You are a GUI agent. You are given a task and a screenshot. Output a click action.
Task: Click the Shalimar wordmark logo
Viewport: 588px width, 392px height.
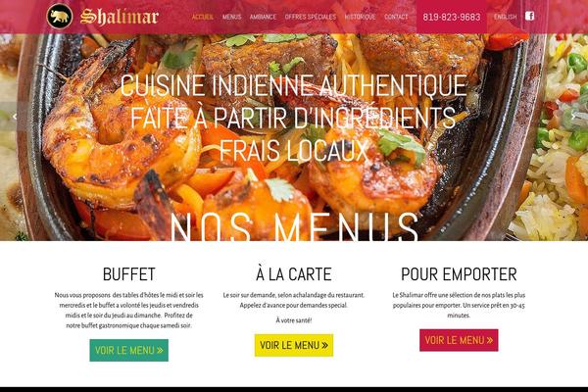click(x=120, y=17)
